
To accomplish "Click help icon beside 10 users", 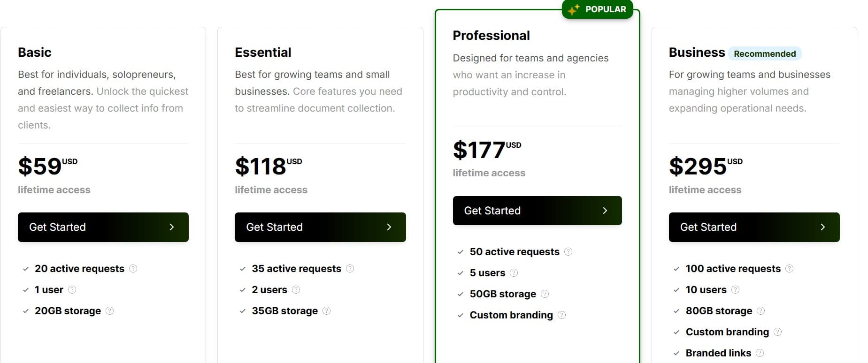I will tap(736, 290).
